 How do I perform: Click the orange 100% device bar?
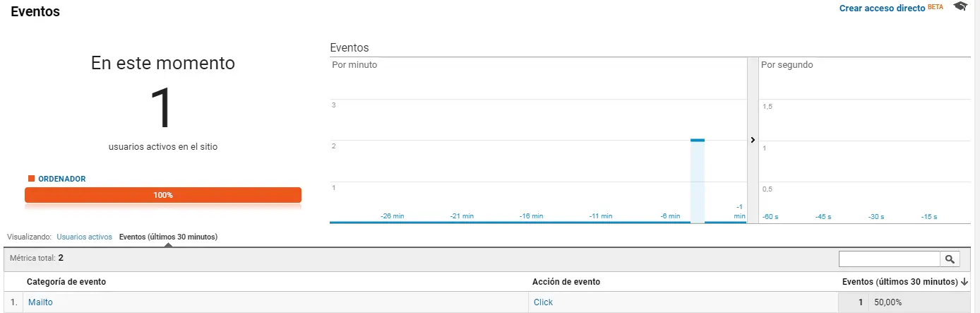[x=163, y=195]
